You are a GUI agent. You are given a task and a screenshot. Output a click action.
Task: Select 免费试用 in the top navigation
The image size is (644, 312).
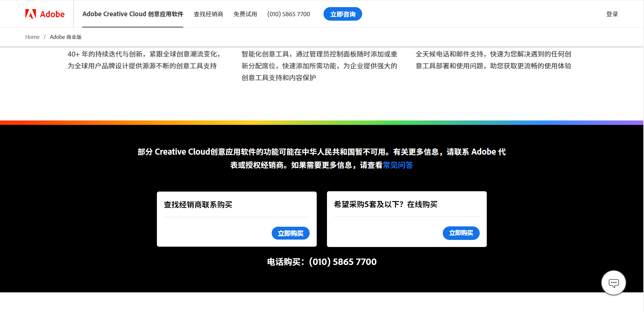[245, 14]
